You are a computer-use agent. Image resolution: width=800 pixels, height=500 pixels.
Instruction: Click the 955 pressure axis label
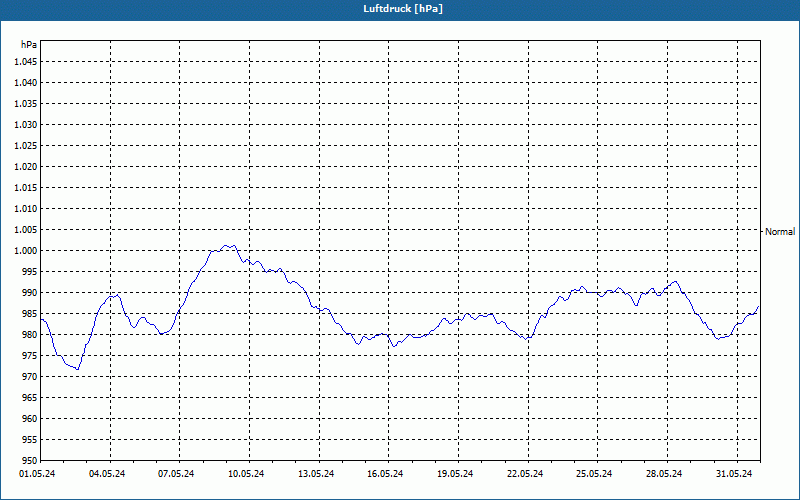[29, 440]
